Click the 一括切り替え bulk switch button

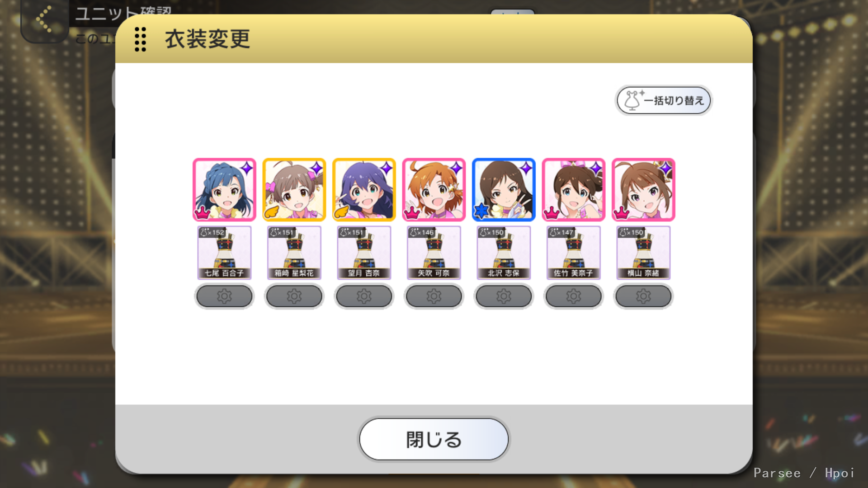[x=664, y=100]
